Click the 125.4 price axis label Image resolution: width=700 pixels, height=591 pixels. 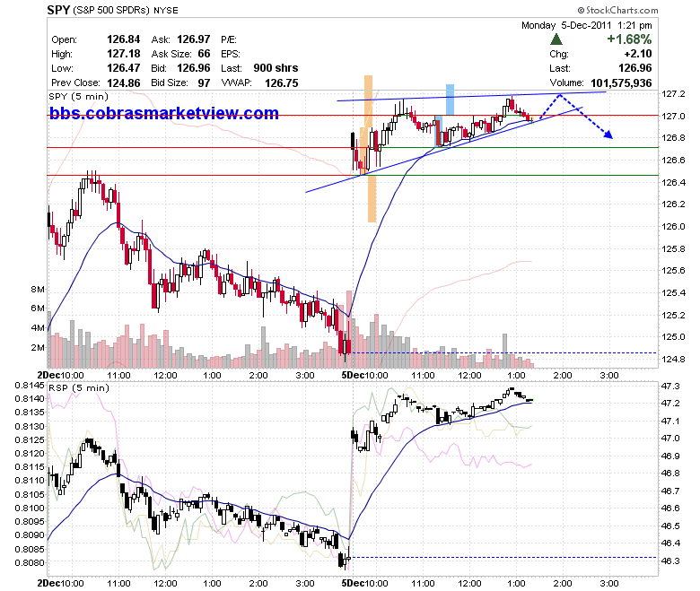pos(673,292)
